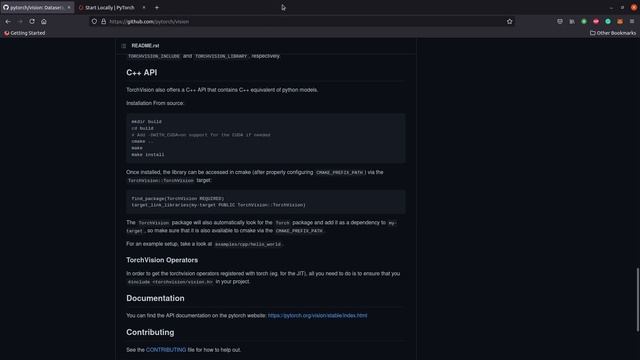Open the Getting Started bookmark

coord(24,33)
